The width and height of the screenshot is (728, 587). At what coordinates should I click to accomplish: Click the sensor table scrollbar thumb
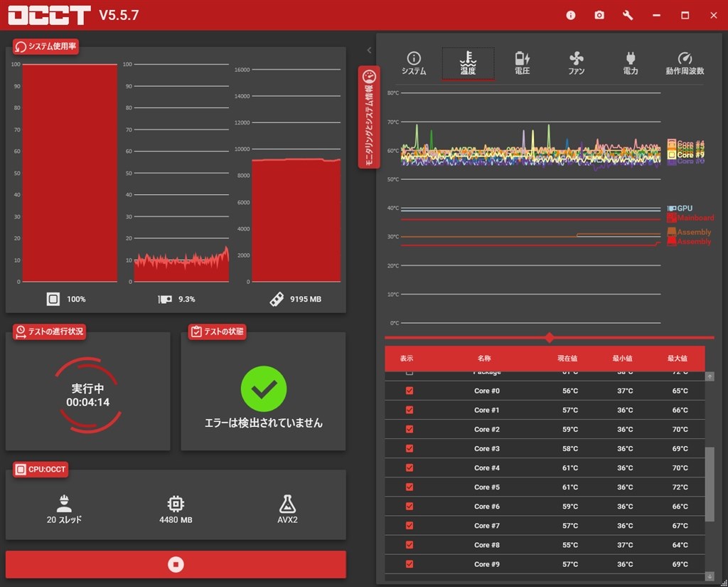coord(710,485)
